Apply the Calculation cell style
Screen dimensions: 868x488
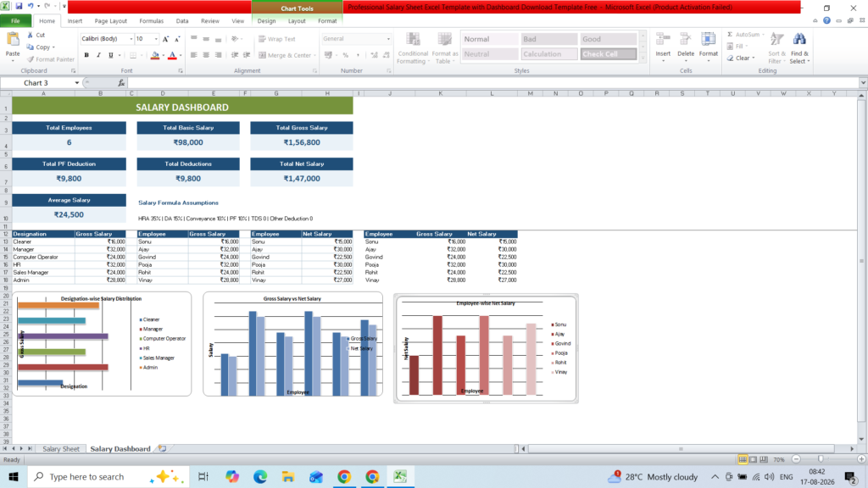[x=548, y=54]
